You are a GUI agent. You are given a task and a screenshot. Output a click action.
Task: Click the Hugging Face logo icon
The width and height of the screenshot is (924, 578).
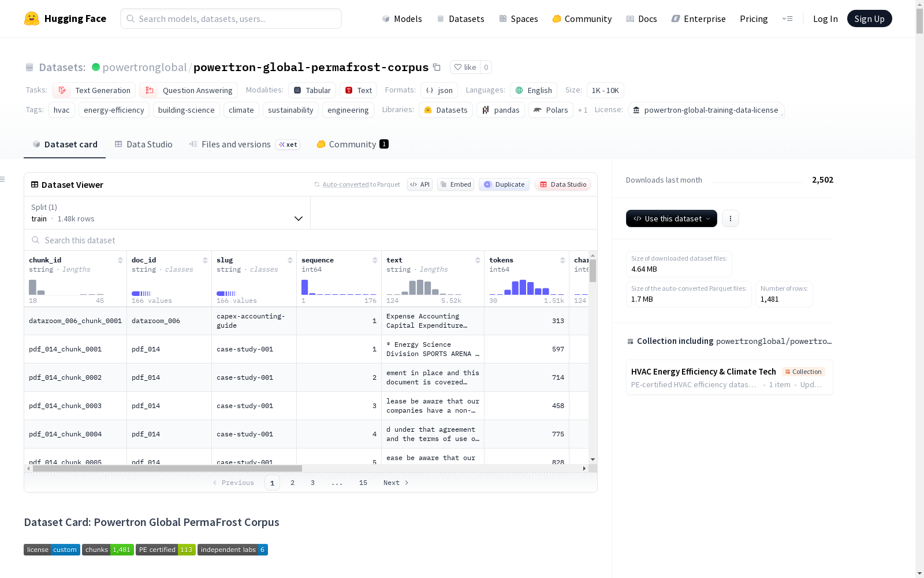32,18
